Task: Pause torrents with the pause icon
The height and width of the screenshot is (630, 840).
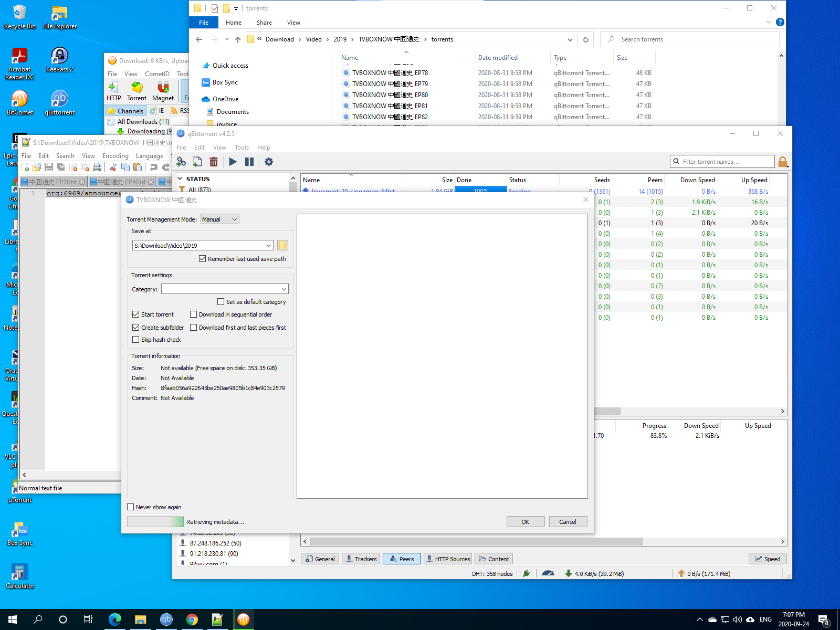Action: [x=249, y=162]
